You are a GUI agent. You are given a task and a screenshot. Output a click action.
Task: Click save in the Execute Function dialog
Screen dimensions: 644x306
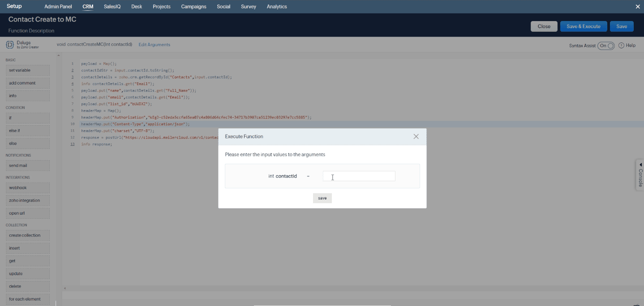click(x=322, y=198)
